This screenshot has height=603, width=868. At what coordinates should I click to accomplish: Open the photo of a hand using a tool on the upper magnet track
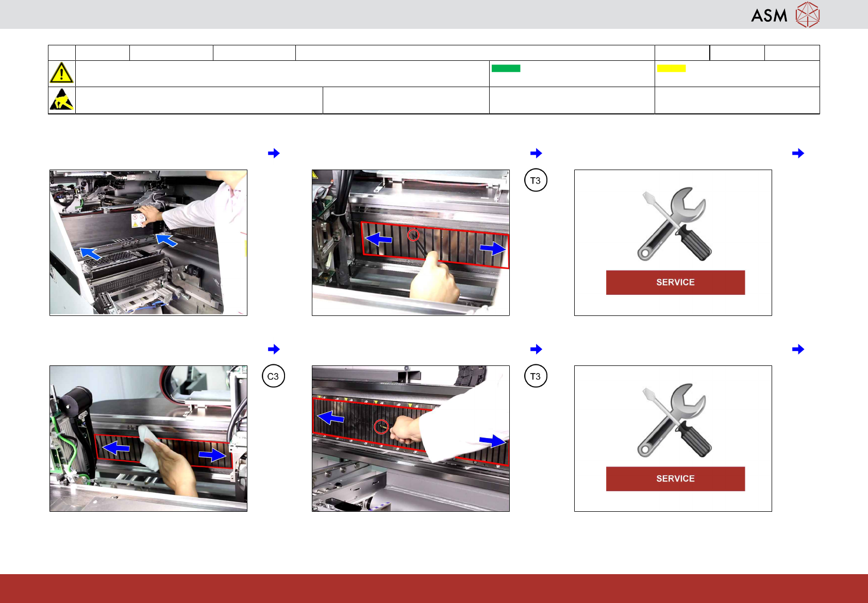click(411, 243)
